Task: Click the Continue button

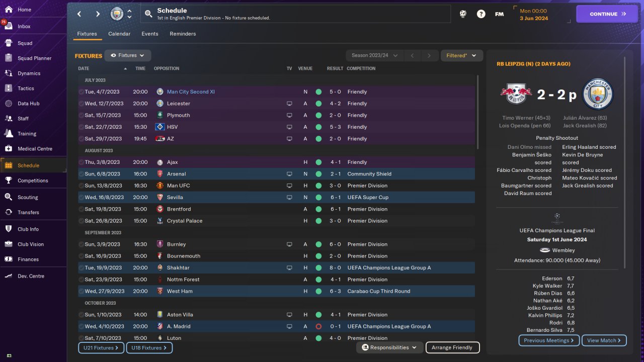Action: (x=607, y=14)
